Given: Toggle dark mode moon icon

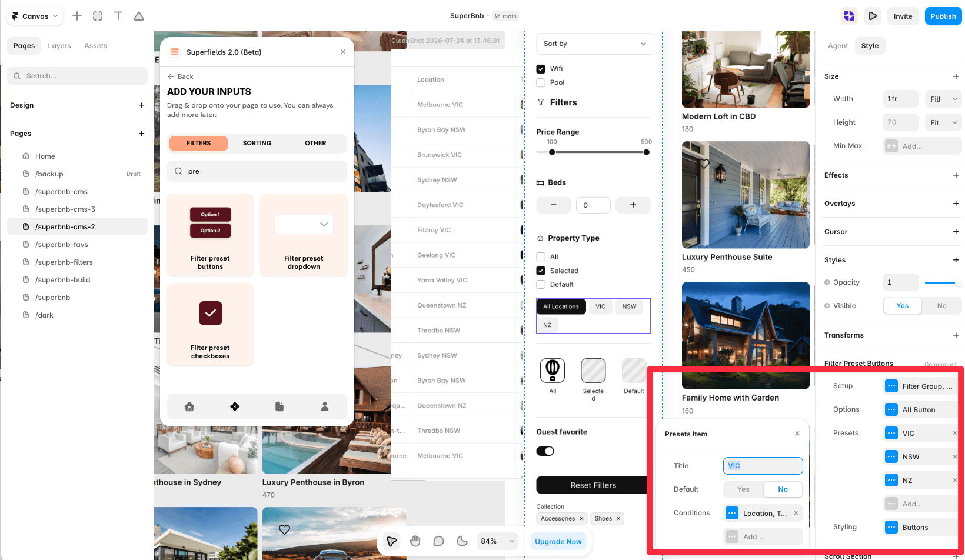Looking at the screenshot, I should click(462, 541).
